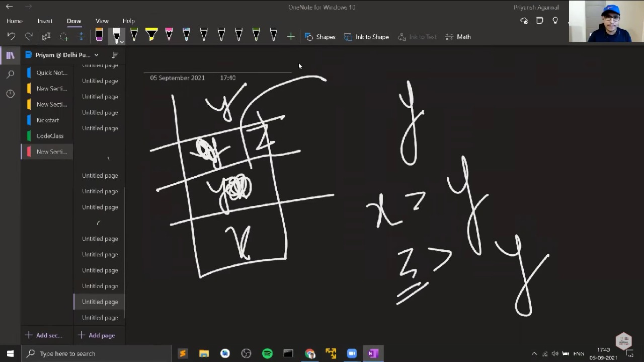Image resolution: width=644 pixels, height=362 pixels.
Task: Pick the yellow highlighter pen
Action: pyautogui.click(x=151, y=34)
